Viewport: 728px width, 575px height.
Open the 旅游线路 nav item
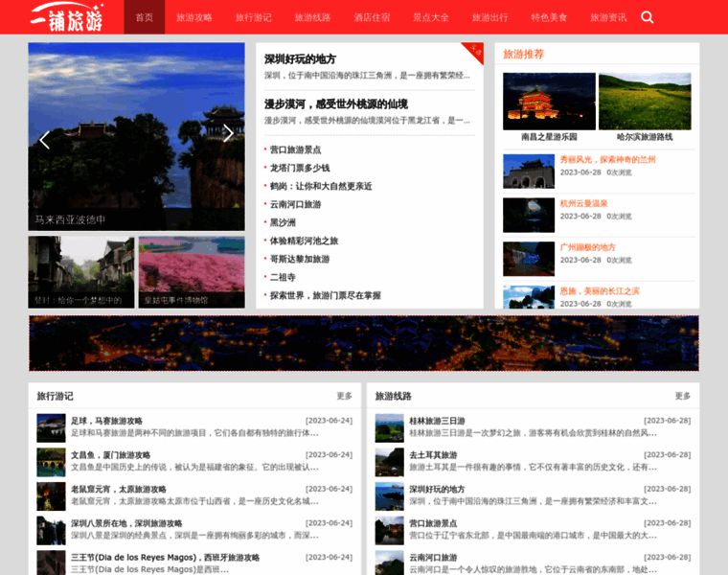[x=312, y=17]
